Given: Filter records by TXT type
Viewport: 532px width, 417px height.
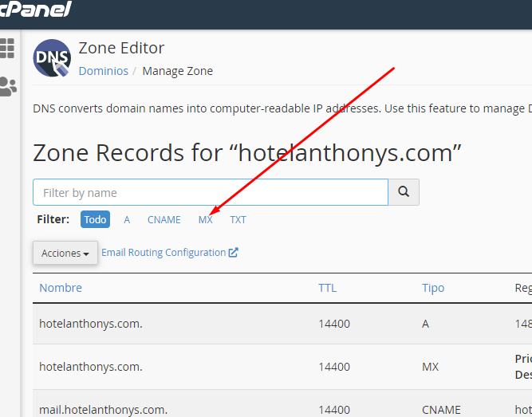Looking at the screenshot, I should (x=238, y=219).
